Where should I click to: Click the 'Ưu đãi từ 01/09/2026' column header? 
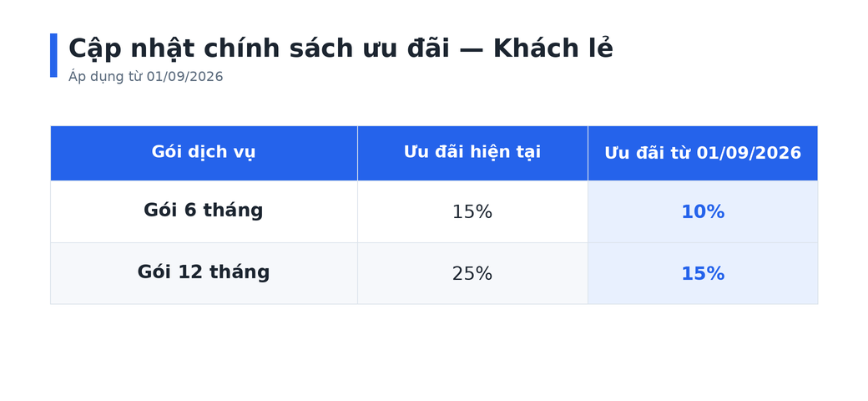pos(703,153)
